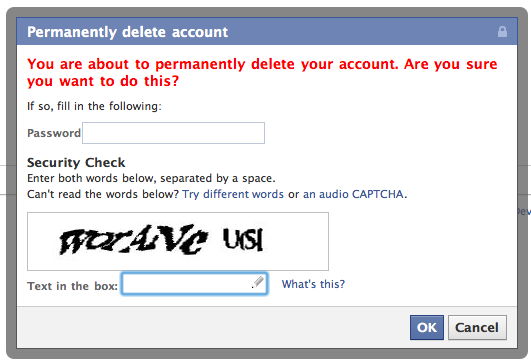
Task: Open the "Try different words" link
Action: click(233, 194)
